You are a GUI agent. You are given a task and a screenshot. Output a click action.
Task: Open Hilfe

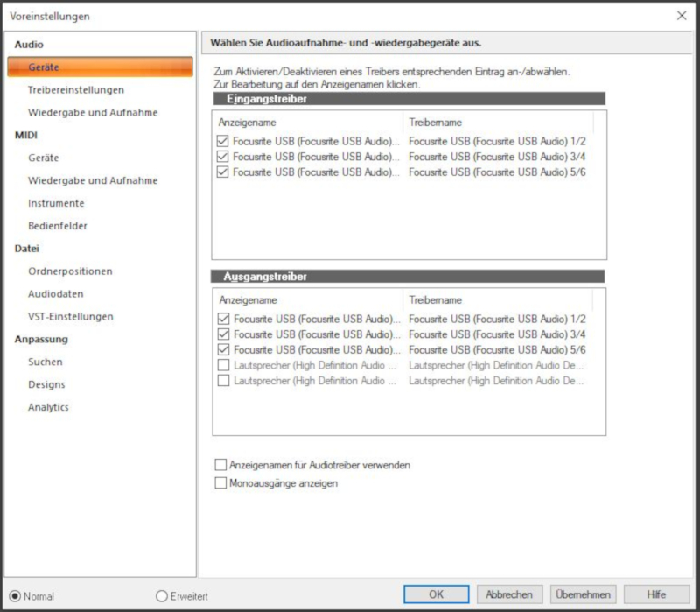[656, 594]
